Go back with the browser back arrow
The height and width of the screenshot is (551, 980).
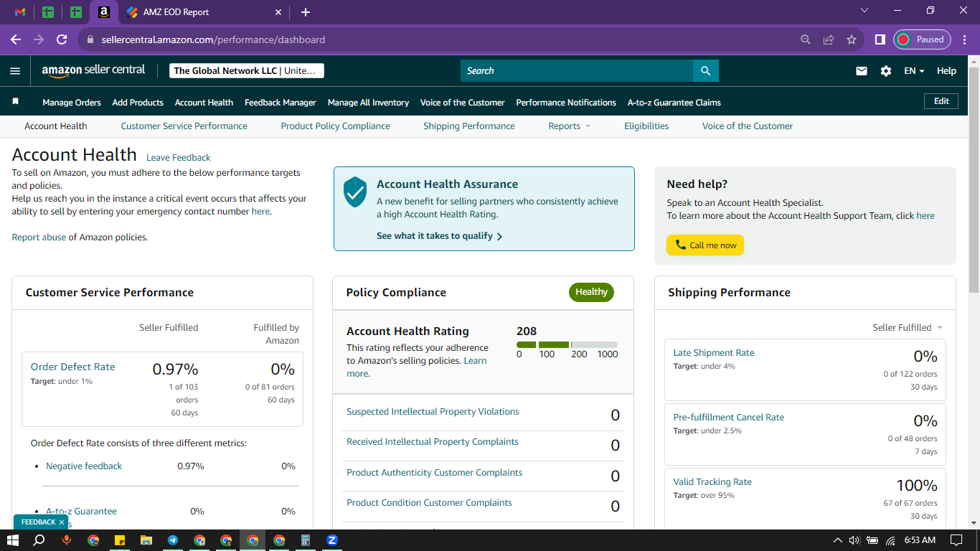[16, 39]
